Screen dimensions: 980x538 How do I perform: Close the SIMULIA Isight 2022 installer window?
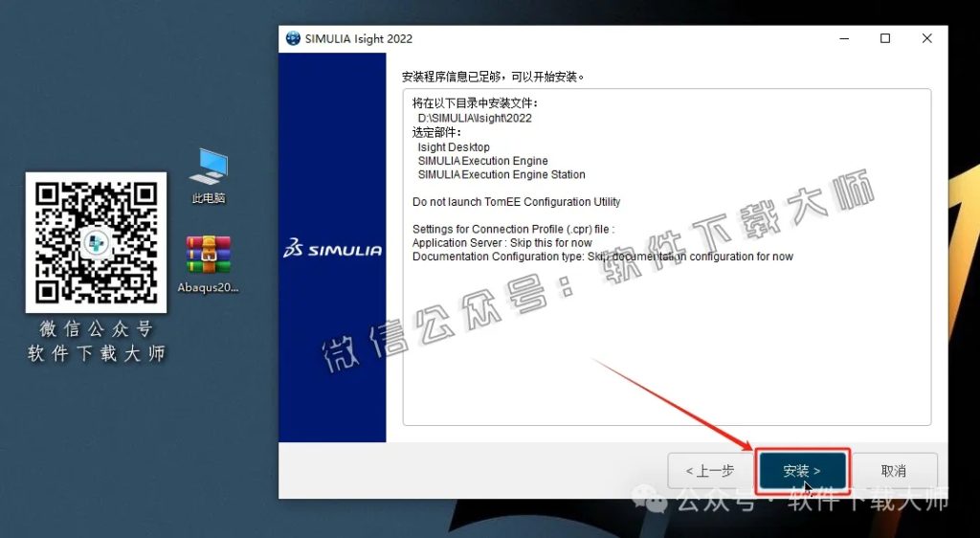926,38
